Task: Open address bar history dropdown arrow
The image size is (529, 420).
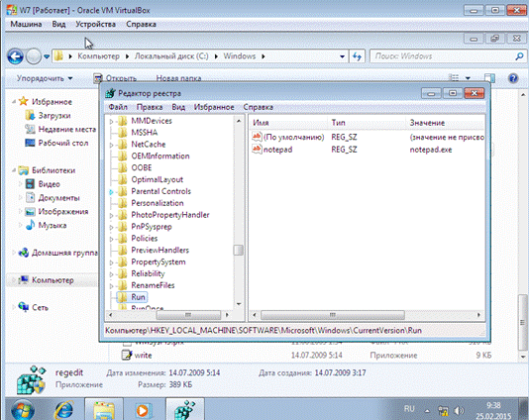Action: pyautogui.click(x=342, y=56)
